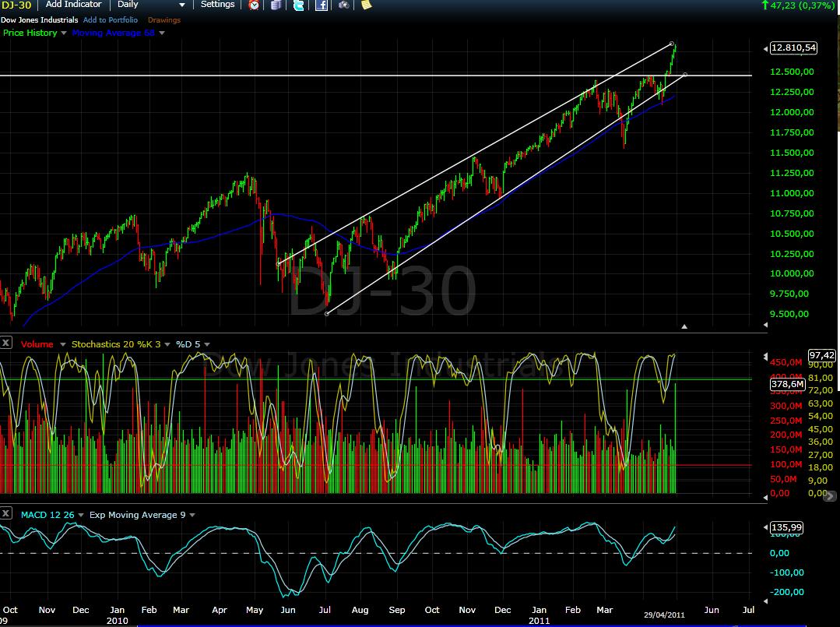Viewport: 840px width, 627px height.
Task: Click the Jan 2011 time axis label
Action: (x=539, y=615)
